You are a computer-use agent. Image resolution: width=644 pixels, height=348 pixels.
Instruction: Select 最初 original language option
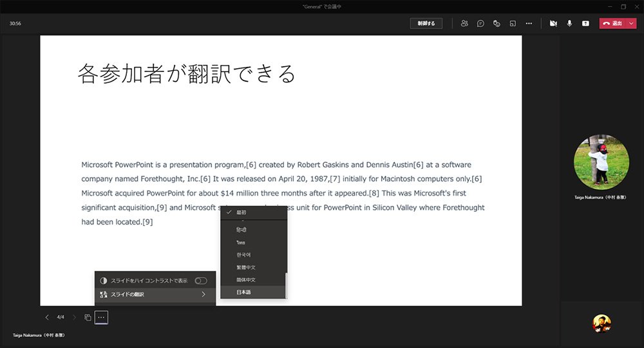point(253,212)
